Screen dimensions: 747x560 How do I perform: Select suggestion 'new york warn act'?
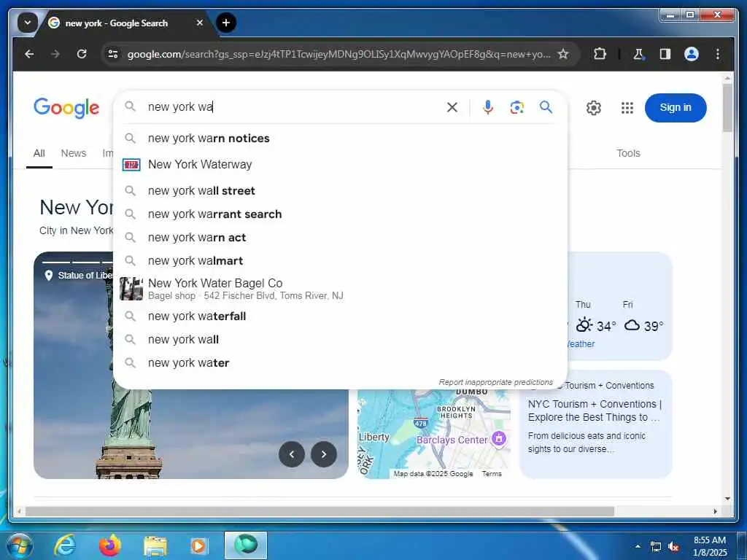tap(340, 237)
